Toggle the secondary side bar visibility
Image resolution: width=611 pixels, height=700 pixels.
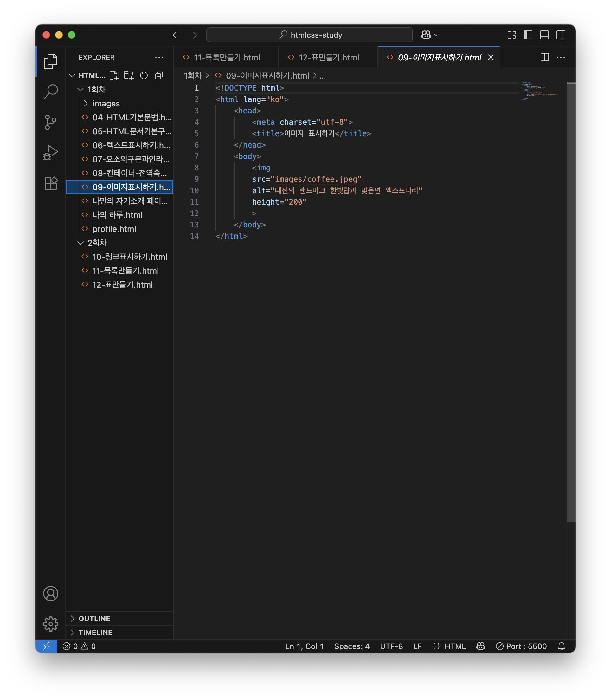click(561, 35)
